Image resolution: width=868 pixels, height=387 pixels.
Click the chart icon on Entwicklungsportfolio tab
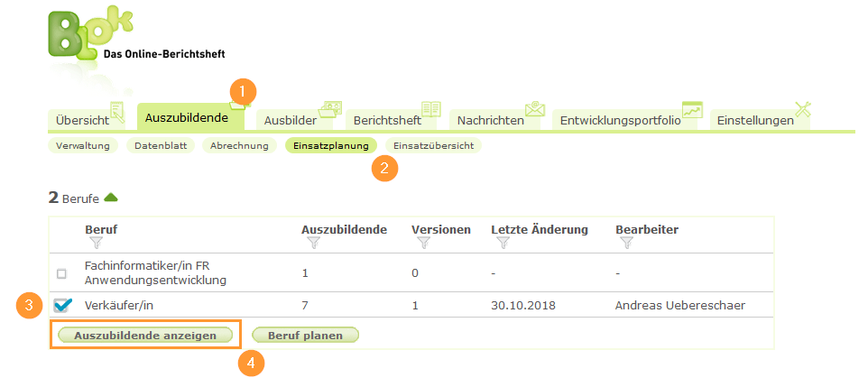coord(692,109)
